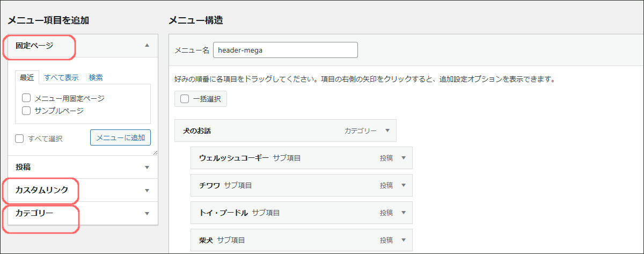Screen dimensions: 644x254
Task: Expand the カスタムリンク section arrow
Action: coord(147,190)
